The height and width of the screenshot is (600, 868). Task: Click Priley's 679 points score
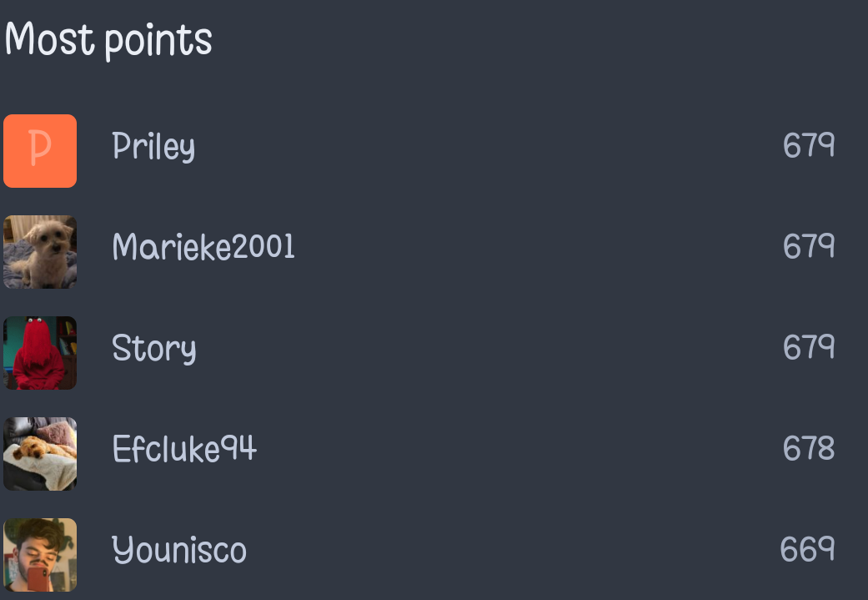809,145
